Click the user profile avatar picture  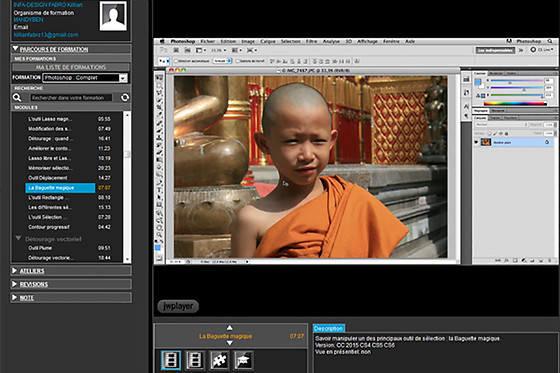pos(113,16)
